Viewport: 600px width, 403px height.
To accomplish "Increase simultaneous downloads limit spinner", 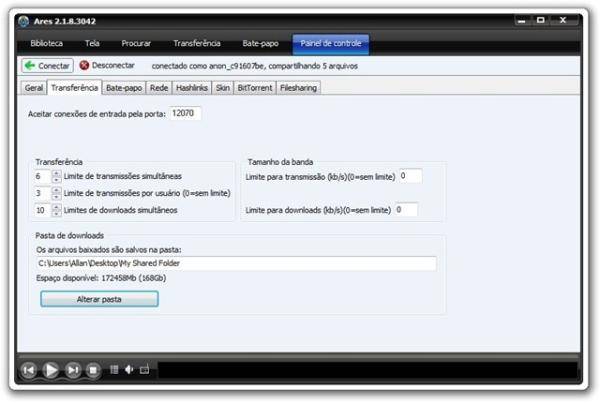I will pos(56,207).
